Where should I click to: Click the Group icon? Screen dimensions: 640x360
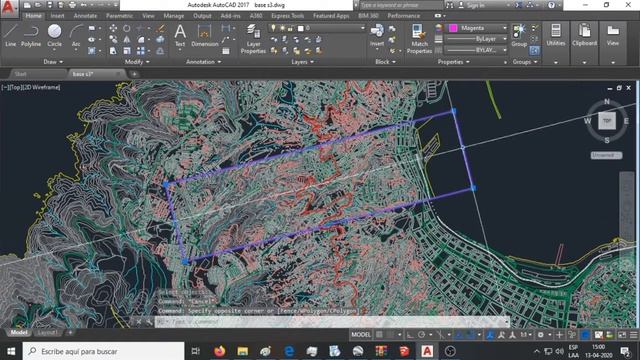click(519, 36)
